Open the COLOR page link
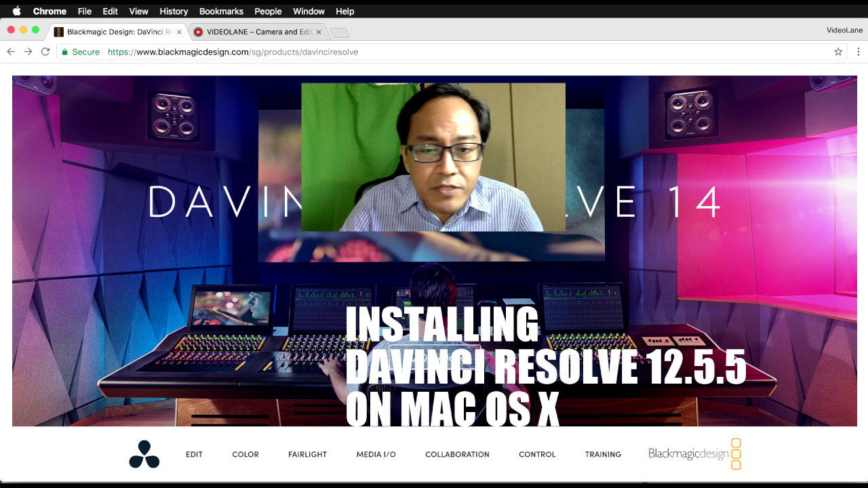 (245, 455)
